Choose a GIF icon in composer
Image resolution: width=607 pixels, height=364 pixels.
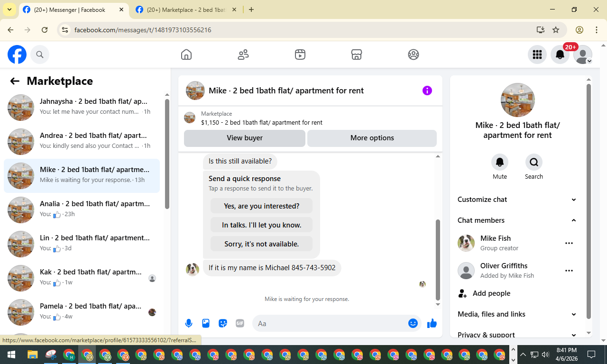(240, 324)
